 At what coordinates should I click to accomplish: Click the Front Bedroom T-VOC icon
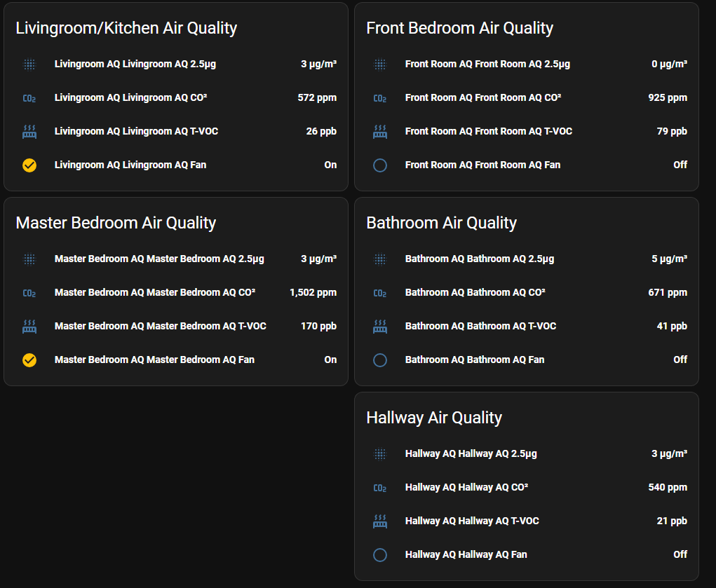(x=379, y=131)
